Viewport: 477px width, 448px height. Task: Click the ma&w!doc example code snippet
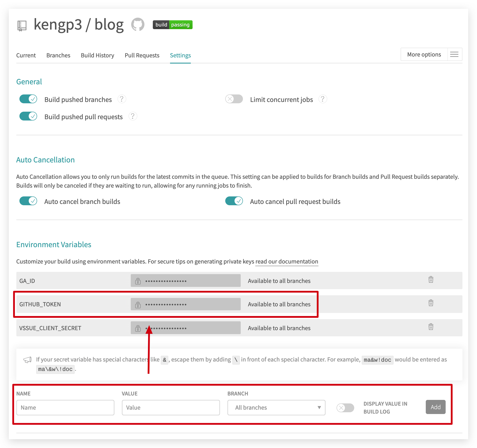[x=377, y=360]
